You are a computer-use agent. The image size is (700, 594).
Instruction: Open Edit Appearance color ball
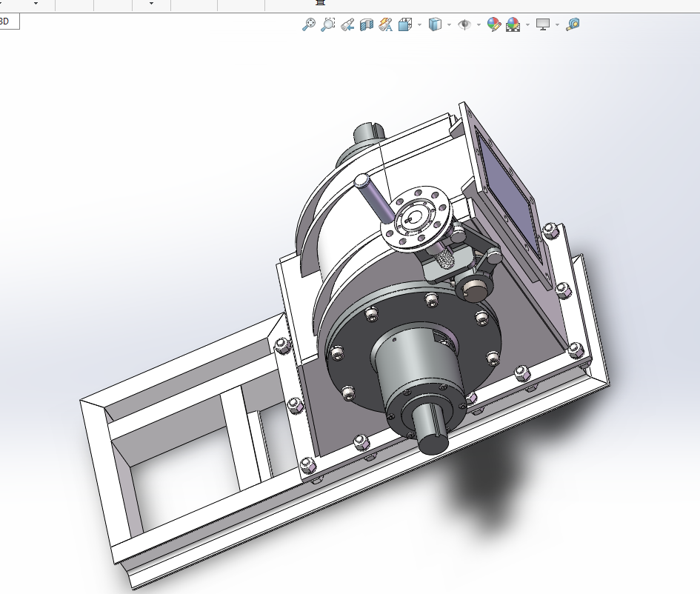(494, 24)
